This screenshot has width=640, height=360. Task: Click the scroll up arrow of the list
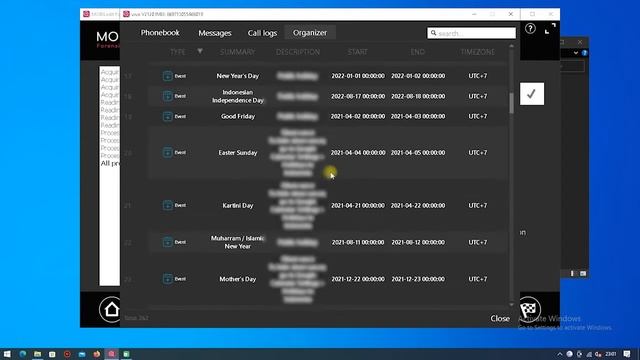(x=511, y=47)
